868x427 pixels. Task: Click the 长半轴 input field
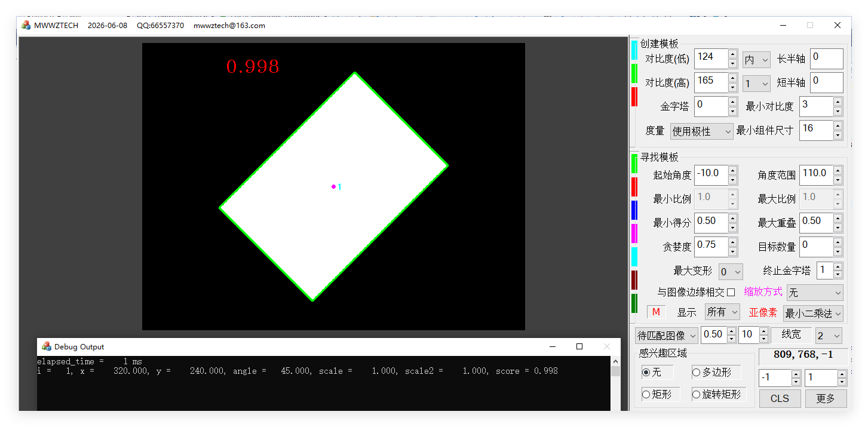(x=826, y=59)
